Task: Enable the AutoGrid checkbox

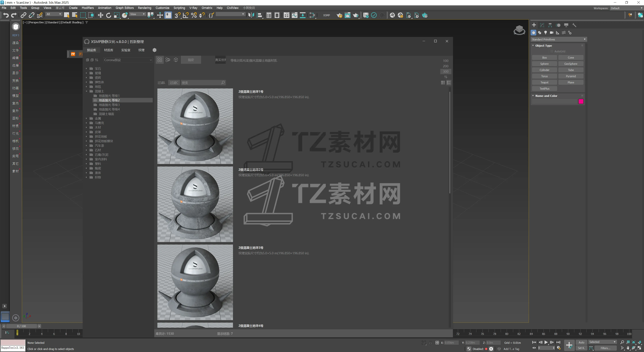Action: coord(552,52)
